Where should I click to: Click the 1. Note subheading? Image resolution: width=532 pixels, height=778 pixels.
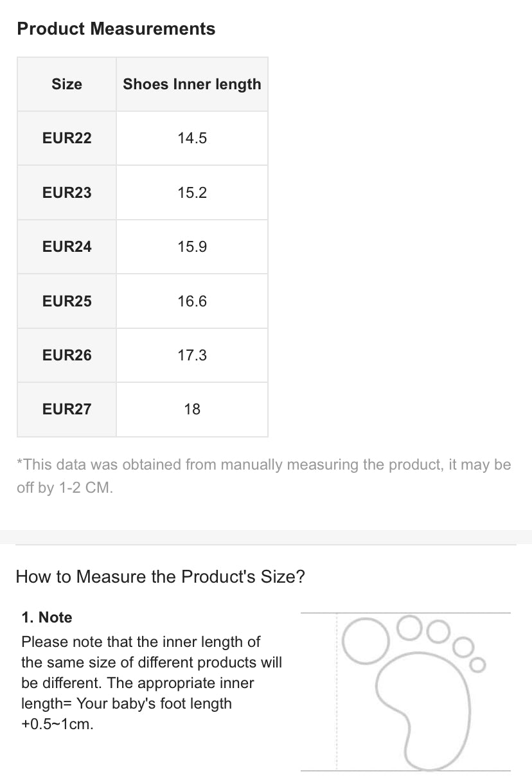[x=47, y=617]
